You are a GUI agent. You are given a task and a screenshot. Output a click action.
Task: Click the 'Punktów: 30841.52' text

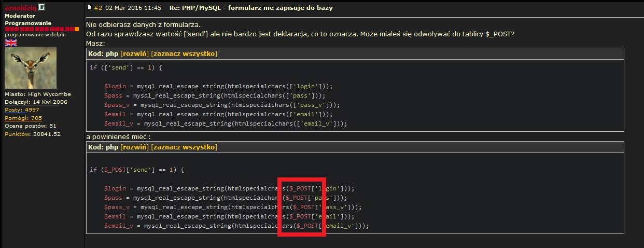pyautogui.click(x=33, y=133)
